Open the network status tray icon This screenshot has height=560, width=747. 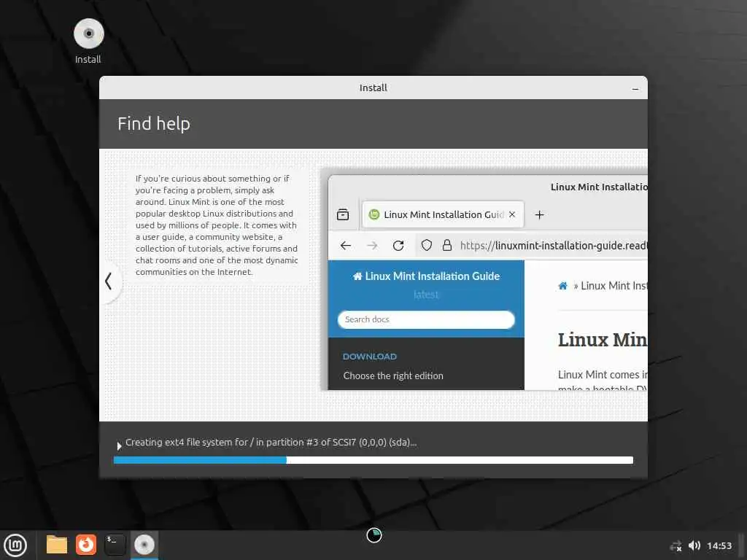point(676,546)
